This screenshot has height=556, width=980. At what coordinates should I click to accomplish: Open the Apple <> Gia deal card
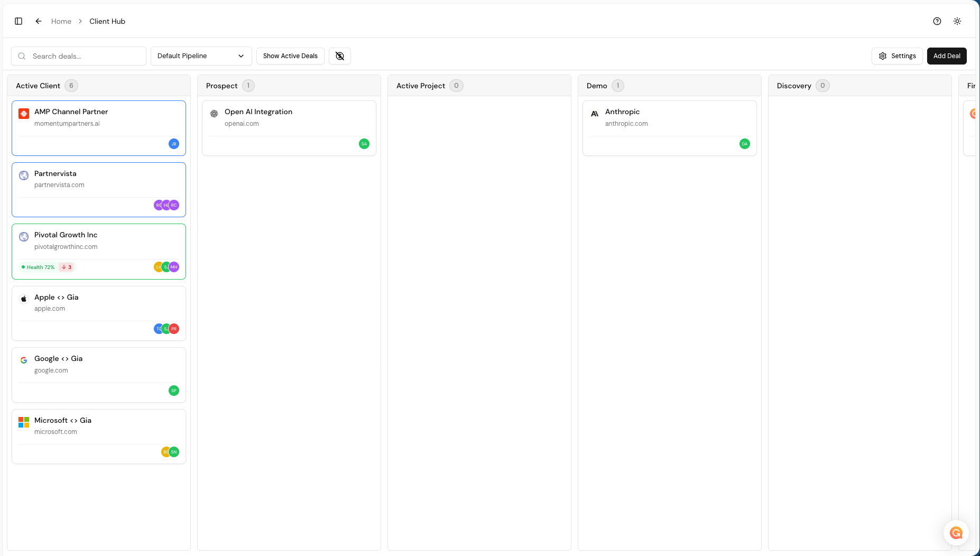pyautogui.click(x=99, y=307)
